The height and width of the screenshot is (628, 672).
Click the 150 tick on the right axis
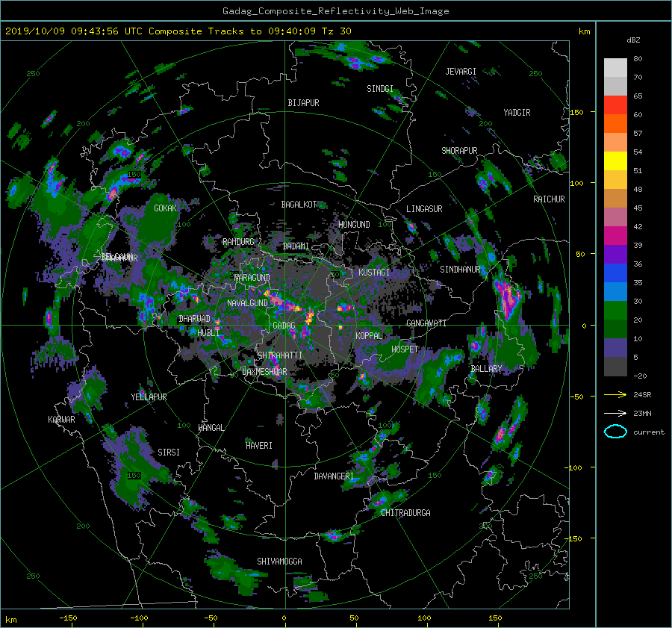[x=577, y=112]
